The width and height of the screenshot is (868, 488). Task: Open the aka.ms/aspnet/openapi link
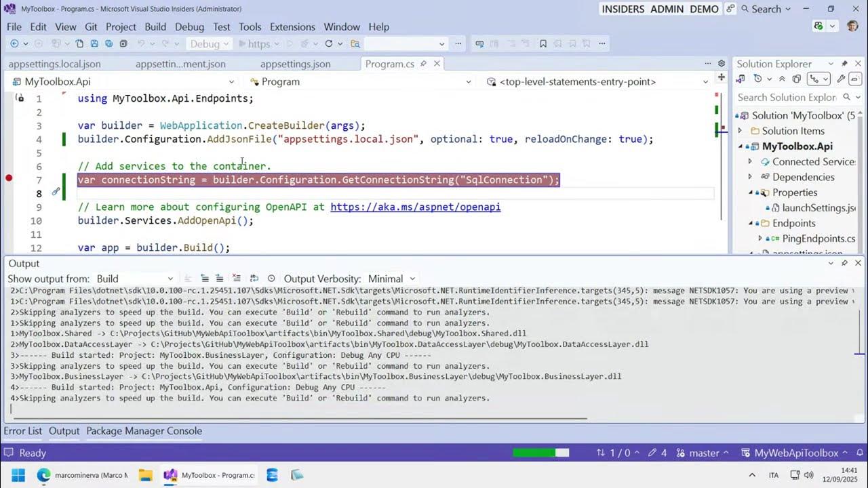tap(415, 207)
